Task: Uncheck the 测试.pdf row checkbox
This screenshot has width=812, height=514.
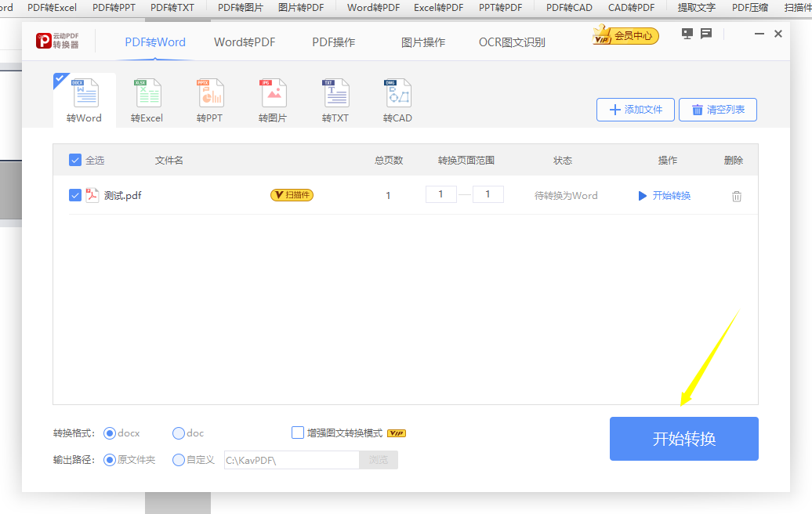Action: pos(74,195)
